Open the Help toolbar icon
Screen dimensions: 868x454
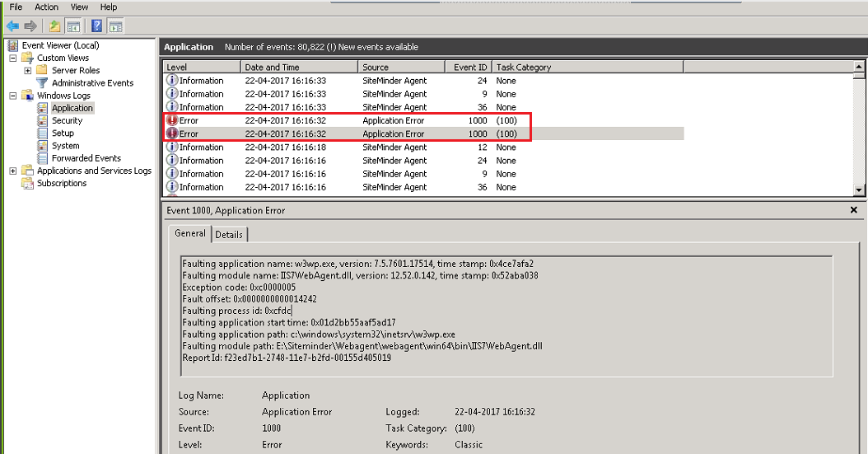pos(97,26)
